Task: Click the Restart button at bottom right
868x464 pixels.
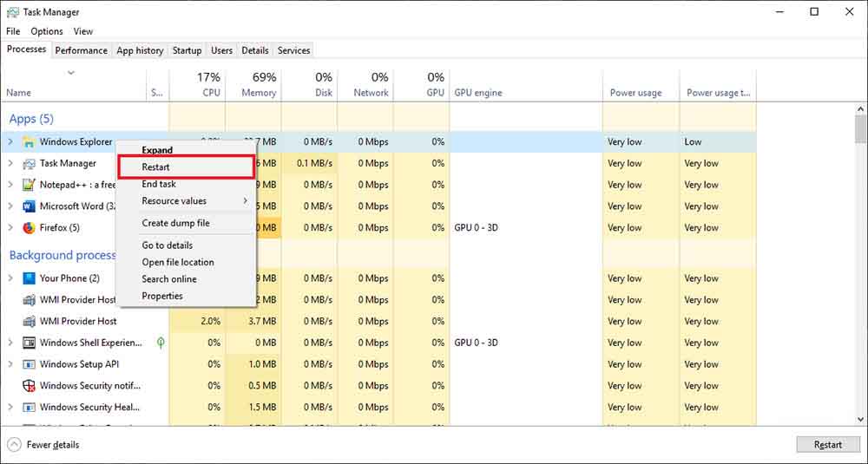Action: (827, 445)
